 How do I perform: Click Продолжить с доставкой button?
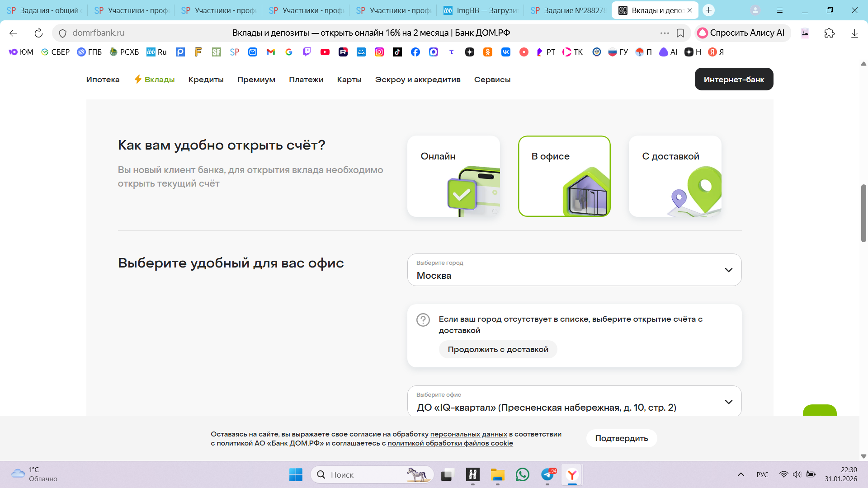click(498, 349)
